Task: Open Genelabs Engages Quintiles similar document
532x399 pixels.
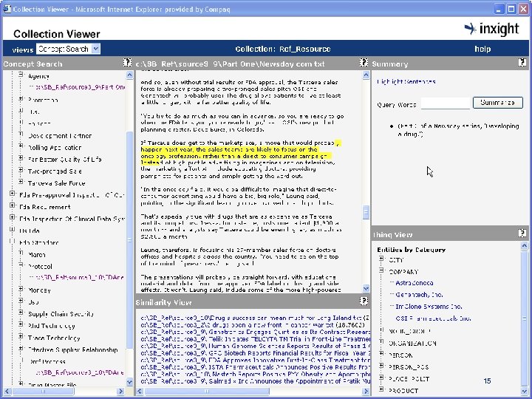Action: (x=255, y=332)
